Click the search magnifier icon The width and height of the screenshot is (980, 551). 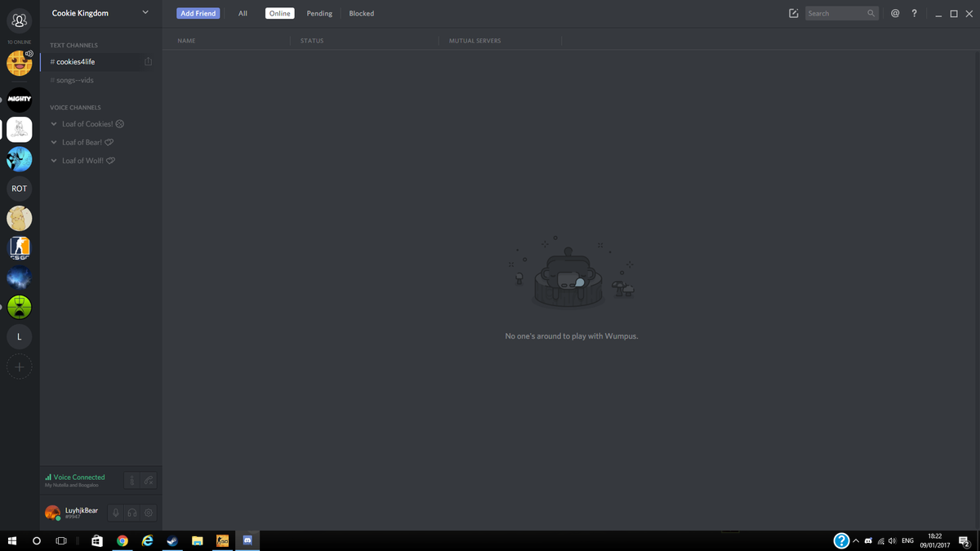pos(871,14)
